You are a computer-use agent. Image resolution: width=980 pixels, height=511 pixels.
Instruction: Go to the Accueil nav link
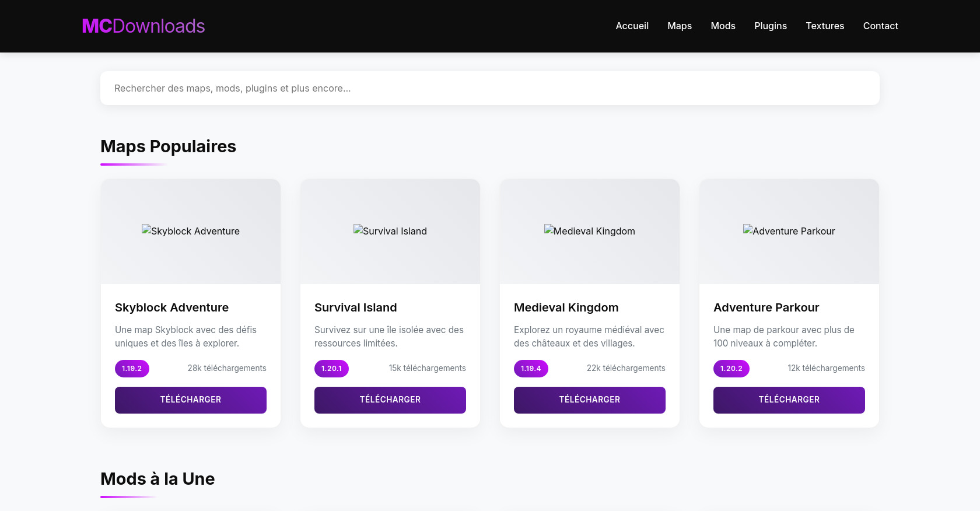coord(632,26)
